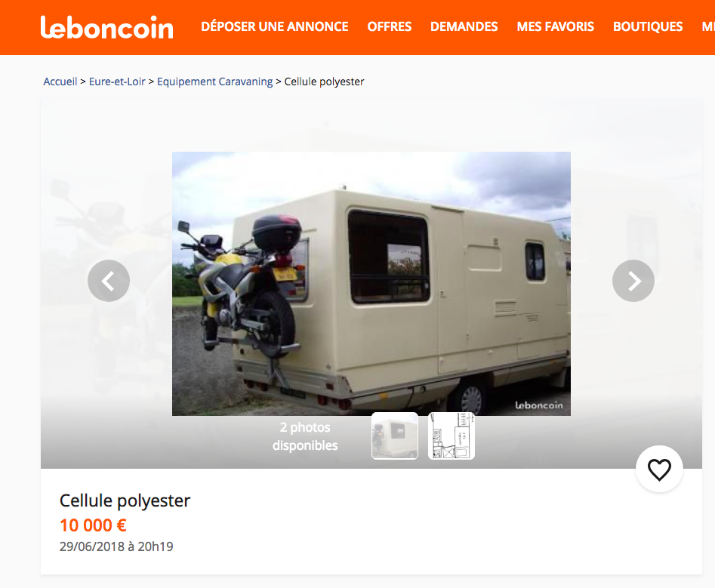Open the main camper photo full size
Screen dimensions: 715x588
click(371, 284)
